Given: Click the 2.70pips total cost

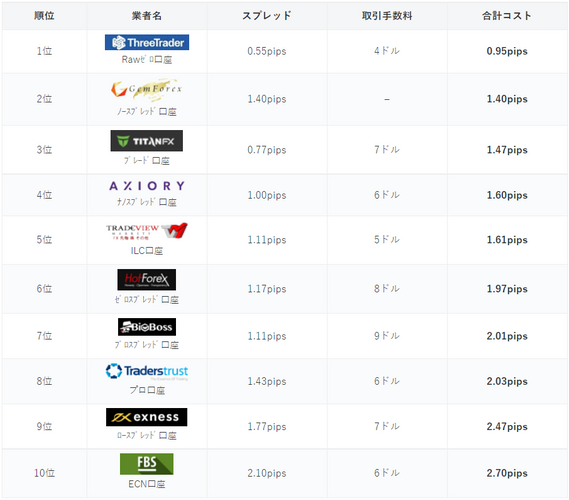Looking at the screenshot, I should pyautogui.click(x=507, y=473).
